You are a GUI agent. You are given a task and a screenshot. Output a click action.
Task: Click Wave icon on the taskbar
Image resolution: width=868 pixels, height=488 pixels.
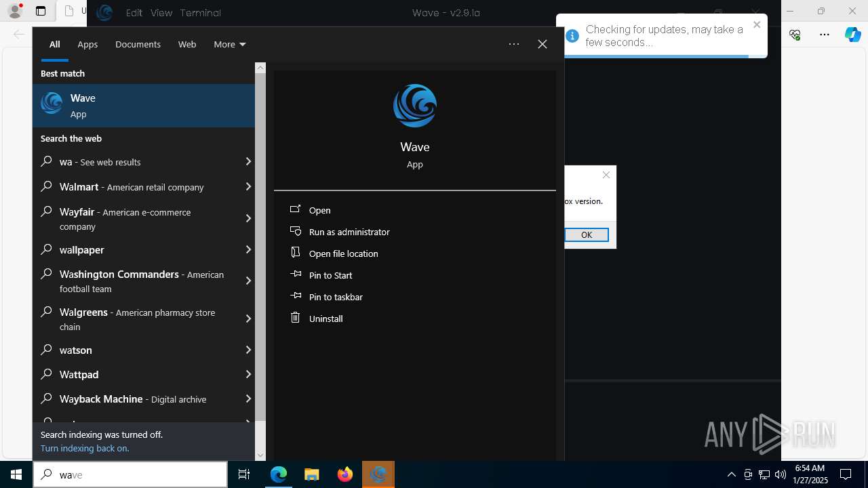pos(378,474)
